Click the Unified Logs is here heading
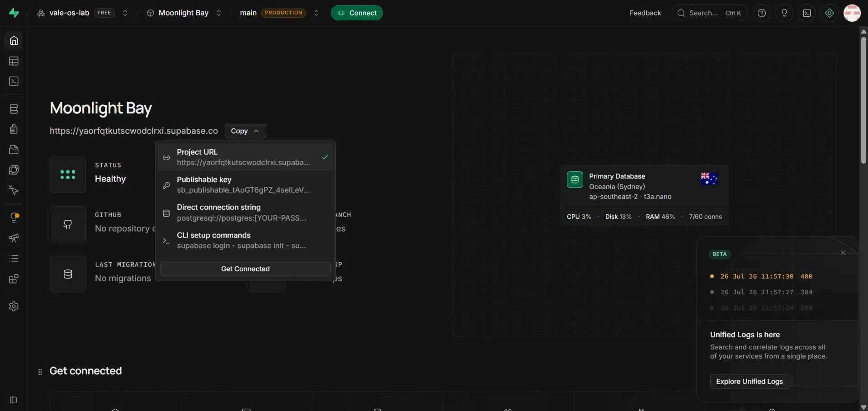 click(x=745, y=335)
